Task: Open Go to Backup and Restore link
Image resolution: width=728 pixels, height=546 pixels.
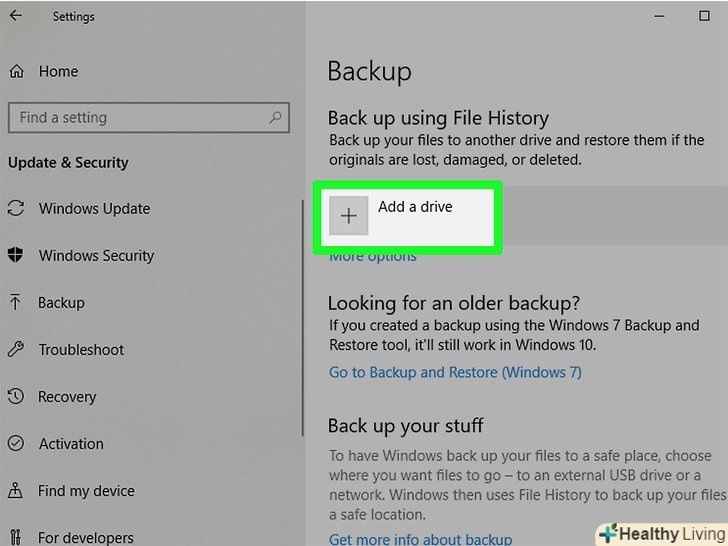Action: (455, 372)
